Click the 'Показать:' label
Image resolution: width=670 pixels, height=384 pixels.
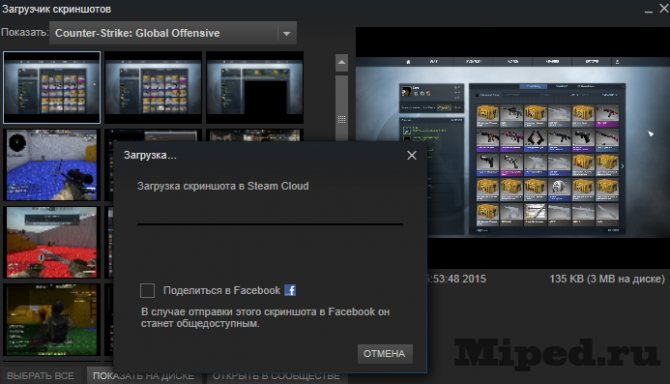tap(24, 32)
